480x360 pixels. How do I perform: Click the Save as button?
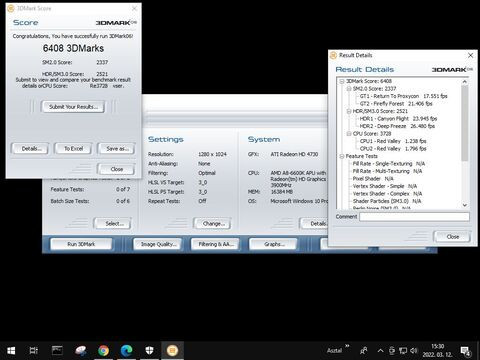(117, 149)
